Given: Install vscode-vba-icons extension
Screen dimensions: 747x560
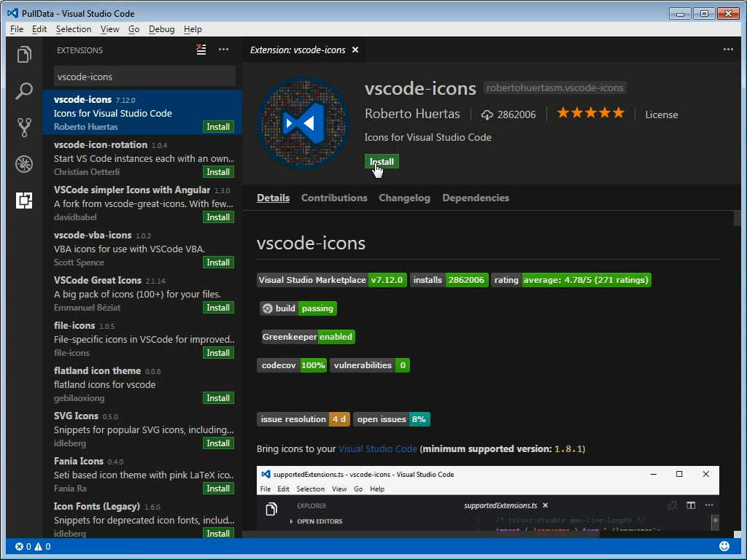Looking at the screenshot, I should [x=218, y=262].
